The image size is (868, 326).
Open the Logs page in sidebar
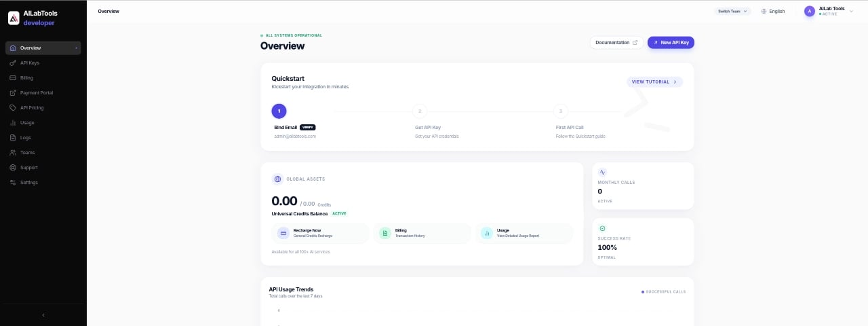[43, 137]
